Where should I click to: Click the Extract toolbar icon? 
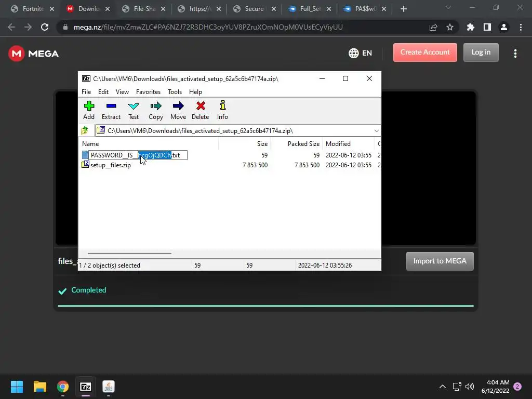tap(111, 106)
